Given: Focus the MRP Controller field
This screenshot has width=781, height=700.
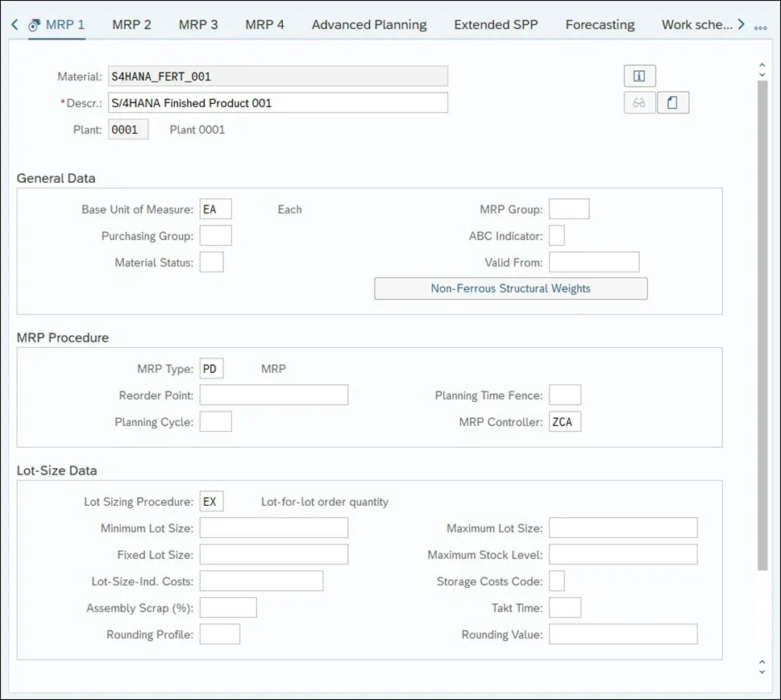Looking at the screenshot, I should click(565, 422).
